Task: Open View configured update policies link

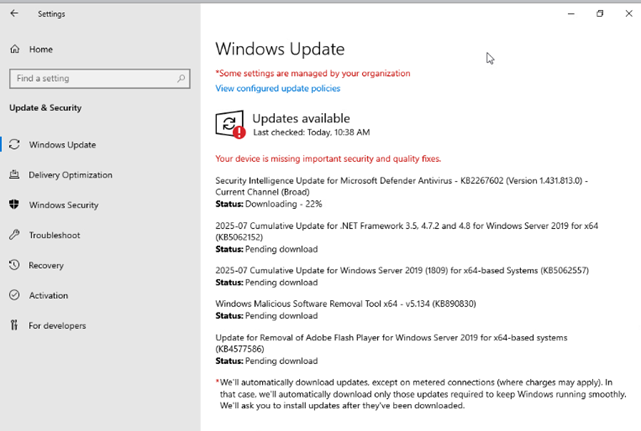Action: [278, 88]
